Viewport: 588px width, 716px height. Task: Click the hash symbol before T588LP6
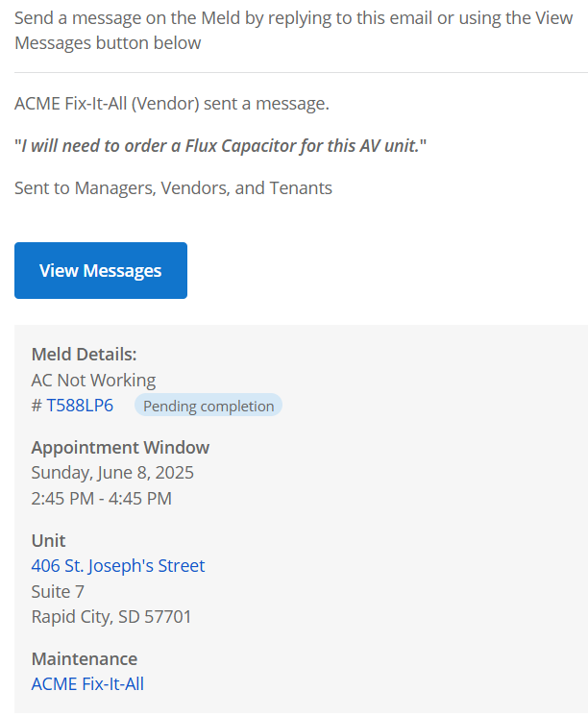[37, 406]
